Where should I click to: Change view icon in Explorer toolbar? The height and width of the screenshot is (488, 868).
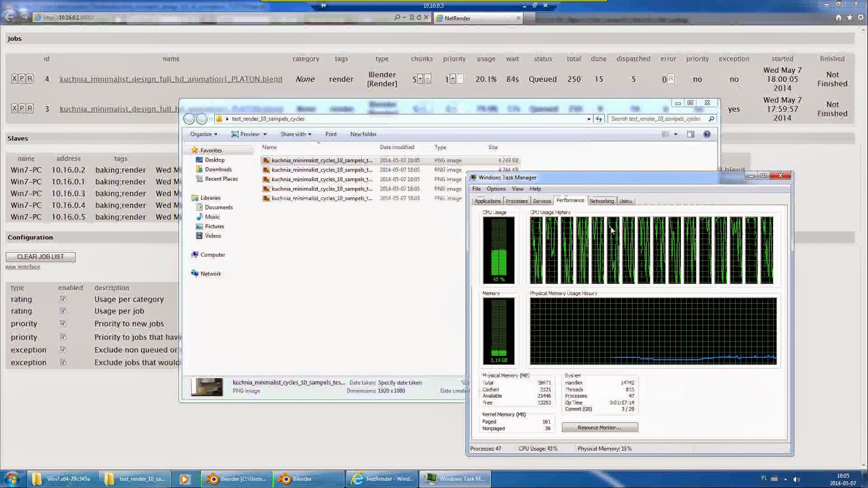click(666, 134)
